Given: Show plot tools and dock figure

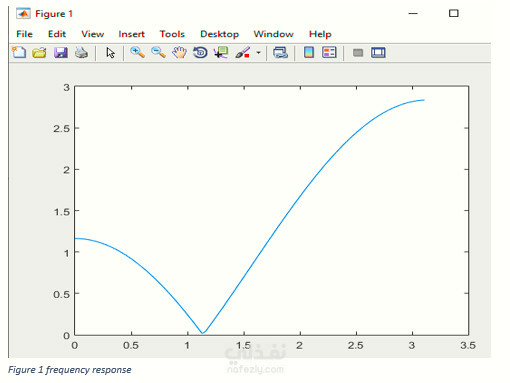Looking at the screenshot, I should click(x=378, y=52).
